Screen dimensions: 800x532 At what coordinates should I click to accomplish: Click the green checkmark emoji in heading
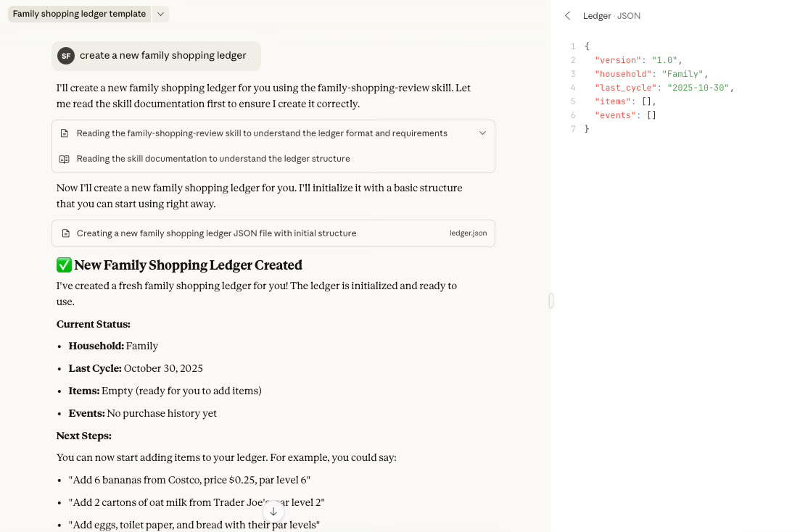tap(64, 265)
